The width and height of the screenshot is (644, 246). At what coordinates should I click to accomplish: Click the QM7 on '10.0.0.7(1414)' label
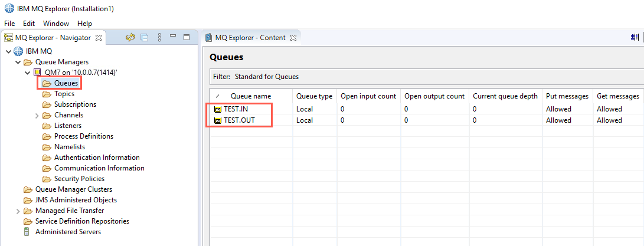coord(81,73)
